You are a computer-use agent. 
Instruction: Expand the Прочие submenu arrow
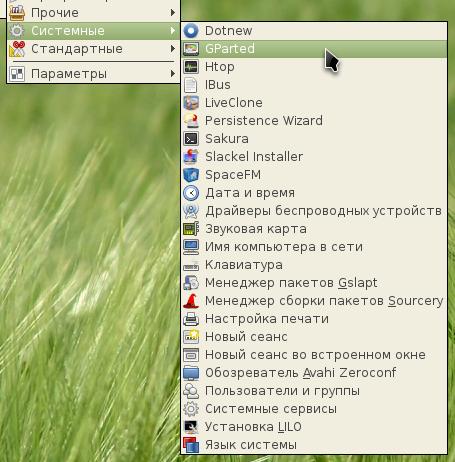click(173, 13)
